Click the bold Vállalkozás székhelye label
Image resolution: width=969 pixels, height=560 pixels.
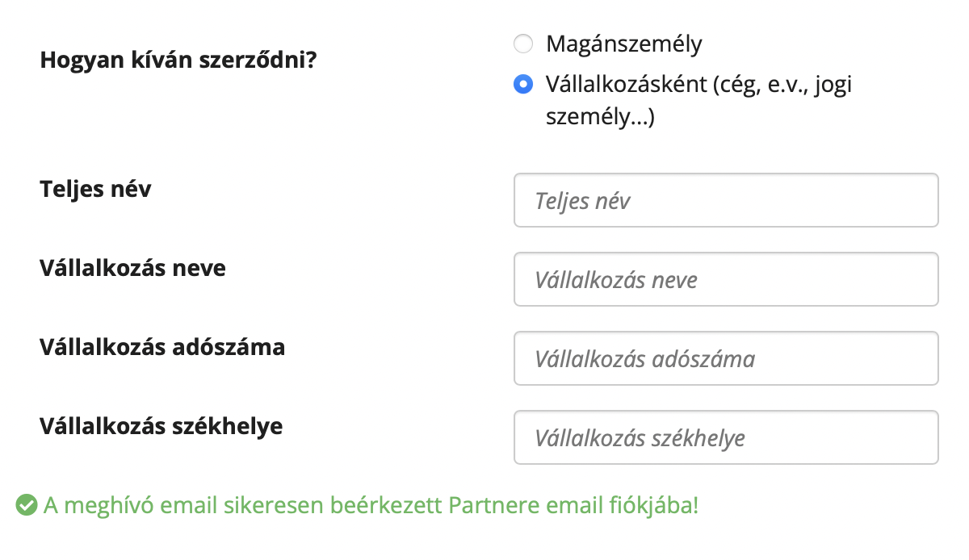point(161,426)
